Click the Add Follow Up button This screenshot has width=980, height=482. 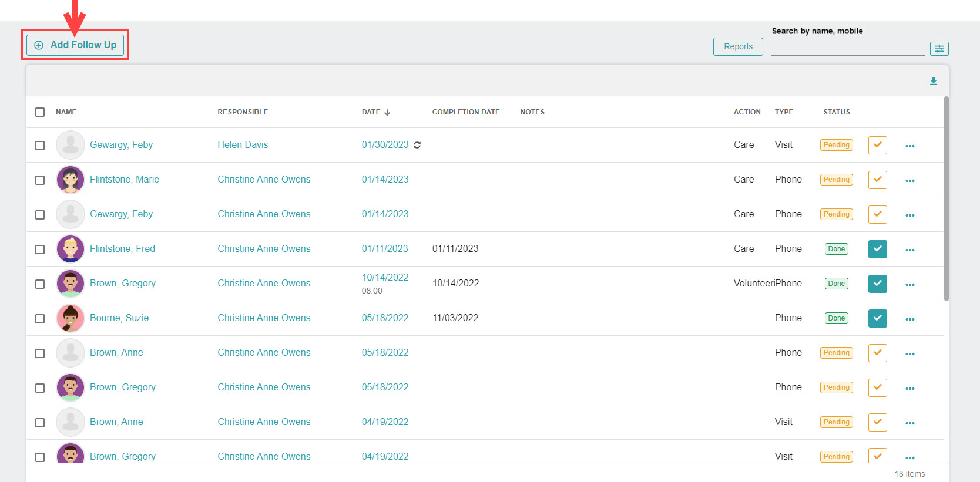click(76, 45)
